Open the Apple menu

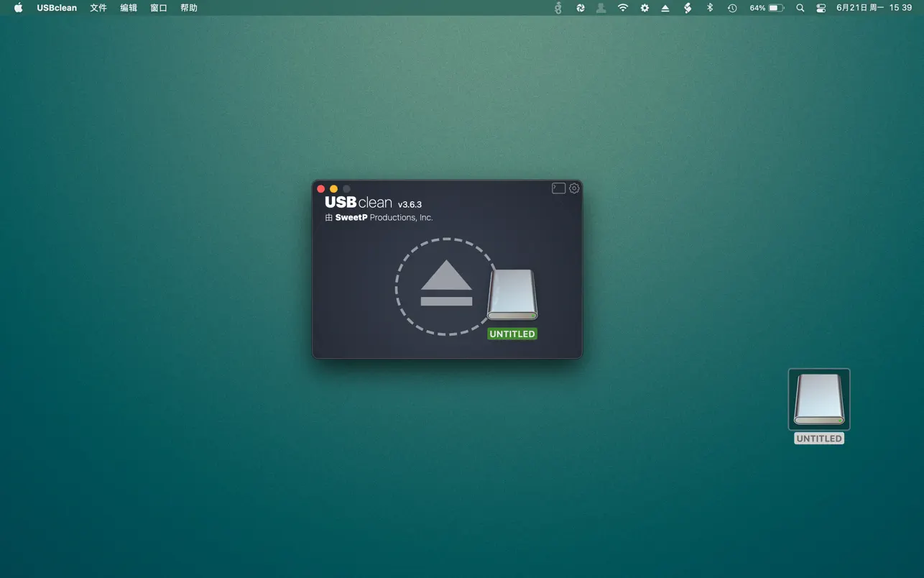(19, 8)
